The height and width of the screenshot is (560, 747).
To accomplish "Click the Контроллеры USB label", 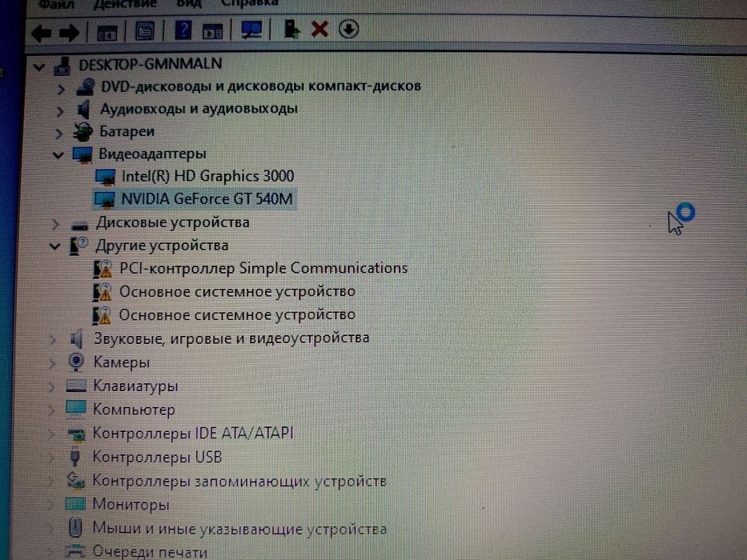I will click(x=157, y=457).
